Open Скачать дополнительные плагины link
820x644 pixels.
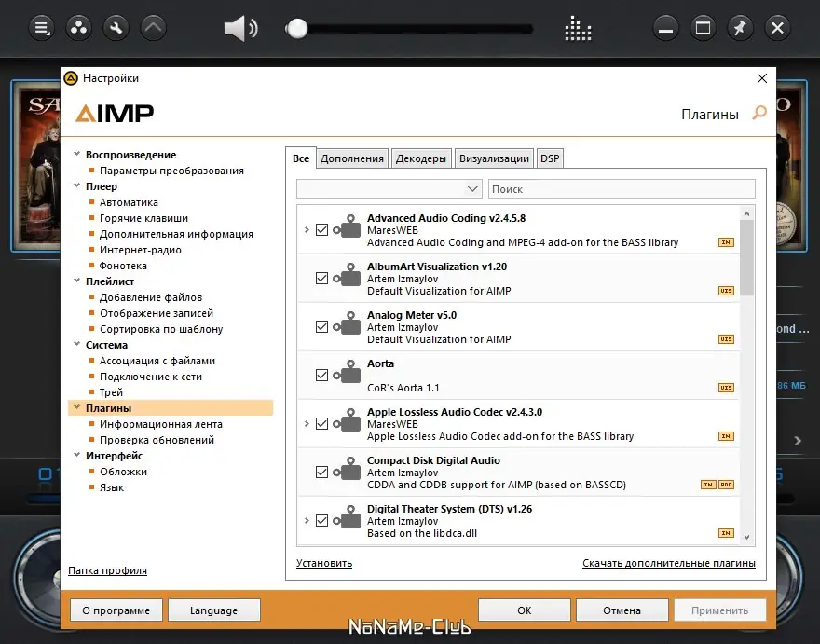pos(669,563)
